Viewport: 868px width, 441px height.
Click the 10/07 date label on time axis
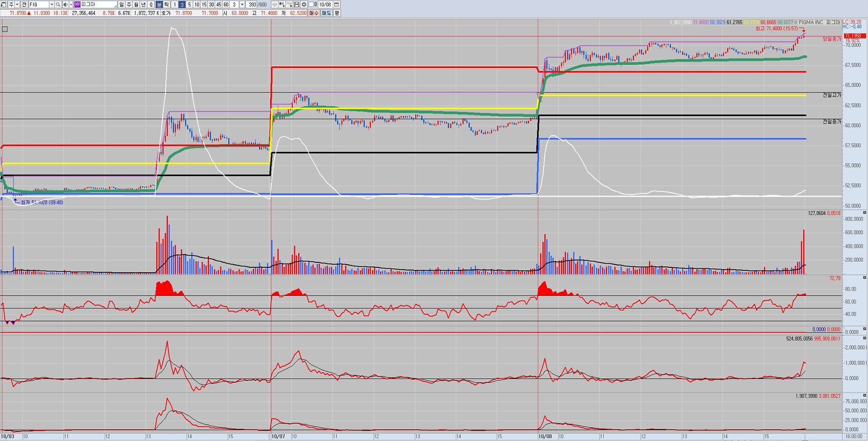[278, 436]
